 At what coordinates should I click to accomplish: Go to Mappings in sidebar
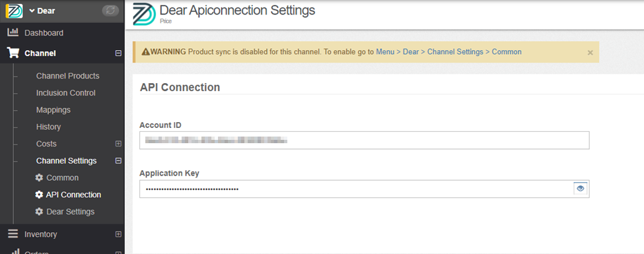[x=54, y=110]
